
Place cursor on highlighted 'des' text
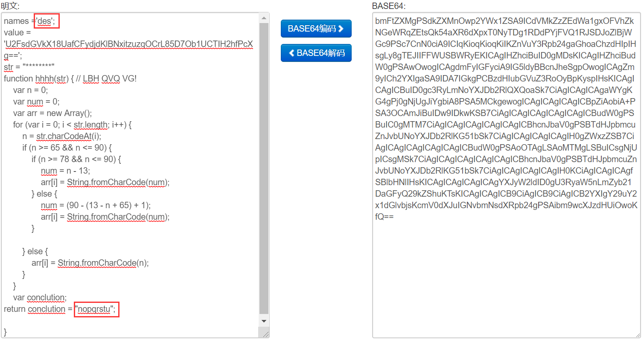click(x=44, y=21)
